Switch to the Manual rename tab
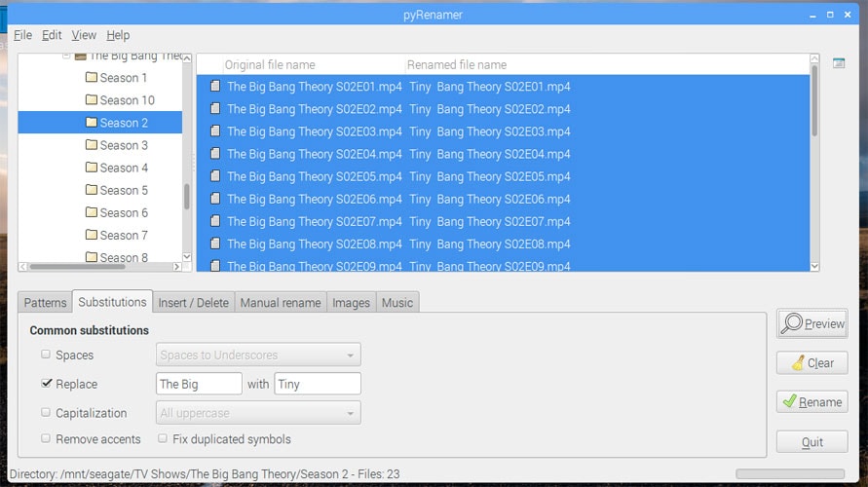The image size is (868, 487). point(281,303)
